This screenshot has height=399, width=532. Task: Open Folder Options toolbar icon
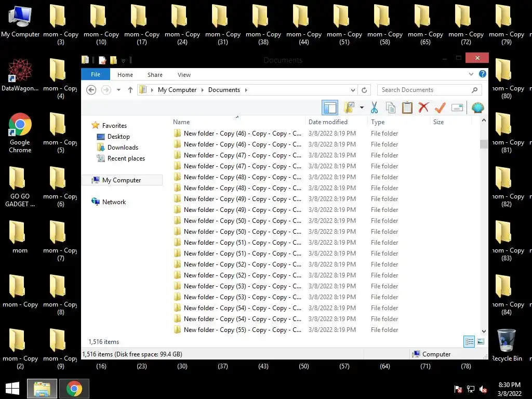[x=349, y=108]
